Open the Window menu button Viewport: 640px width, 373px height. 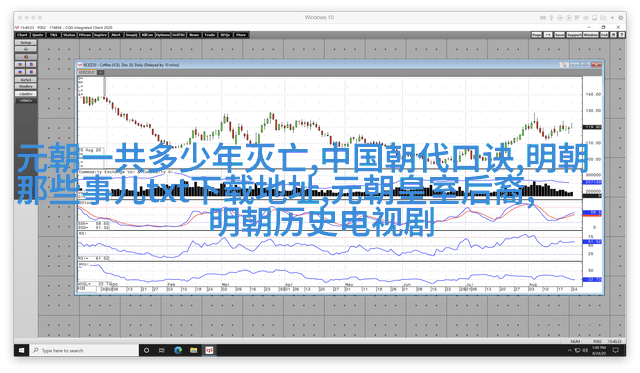590,35
